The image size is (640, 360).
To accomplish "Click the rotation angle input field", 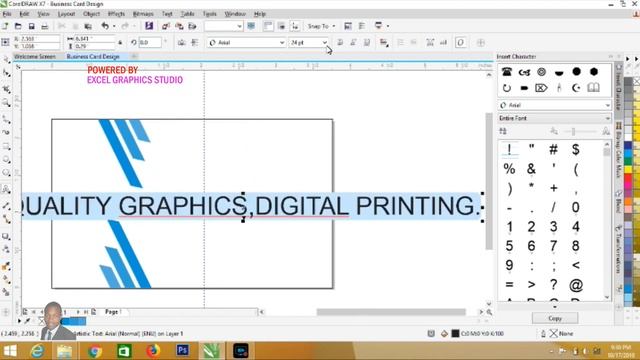I will pos(150,42).
